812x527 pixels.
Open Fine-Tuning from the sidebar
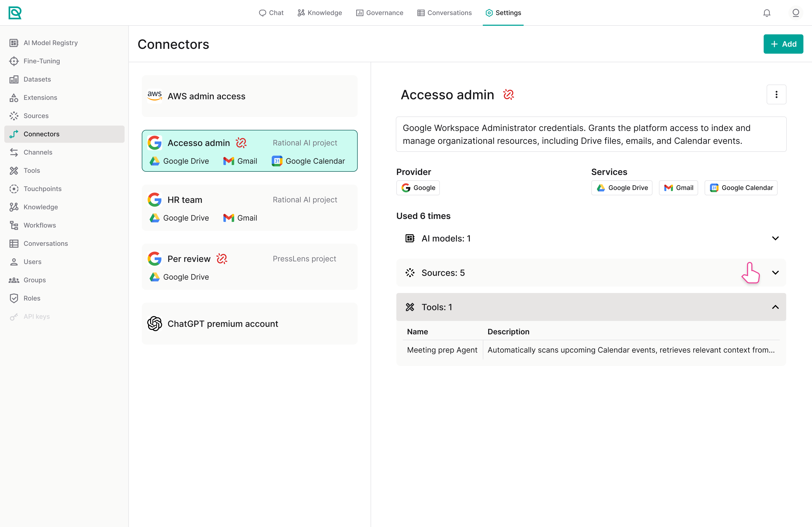tap(42, 61)
